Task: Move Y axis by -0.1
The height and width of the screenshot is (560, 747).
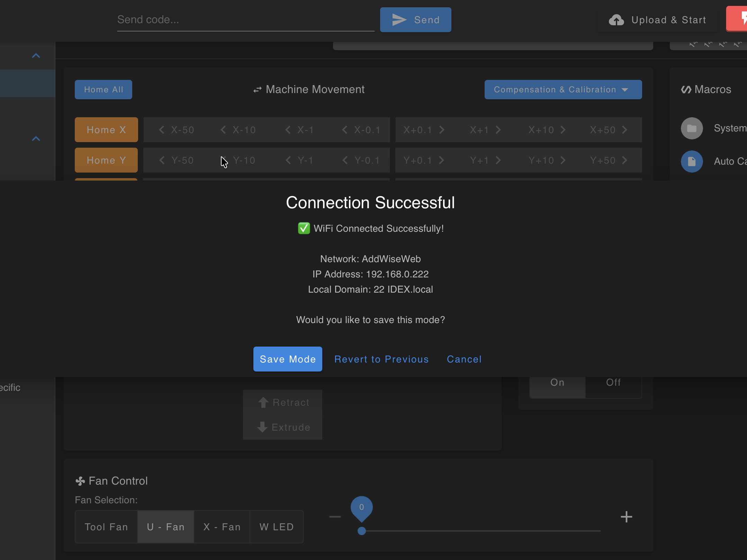Action: [361, 160]
